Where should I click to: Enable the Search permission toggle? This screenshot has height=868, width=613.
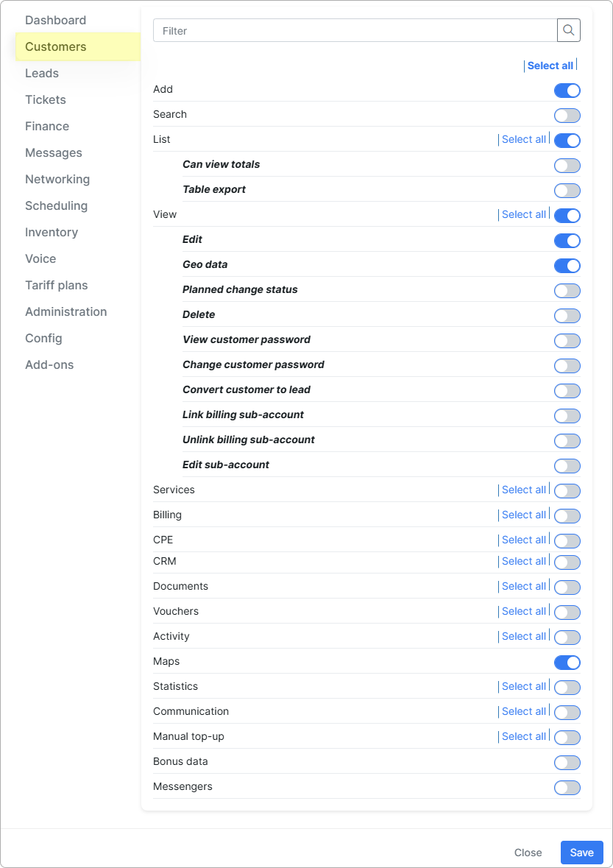(x=567, y=116)
